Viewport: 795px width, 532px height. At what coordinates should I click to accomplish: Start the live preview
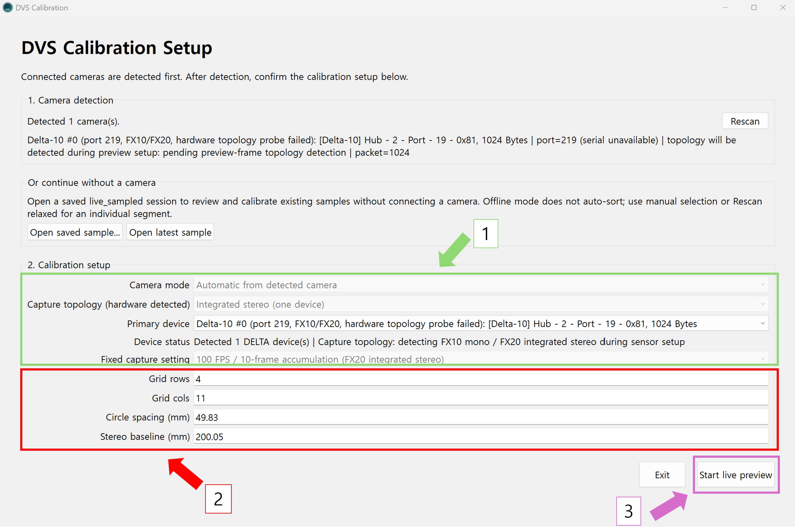(735, 475)
